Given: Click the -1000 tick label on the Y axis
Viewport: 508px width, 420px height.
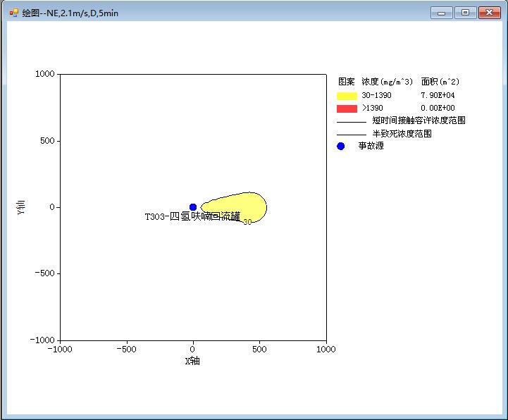Looking at the screenshot, I should tap(42, 340).
